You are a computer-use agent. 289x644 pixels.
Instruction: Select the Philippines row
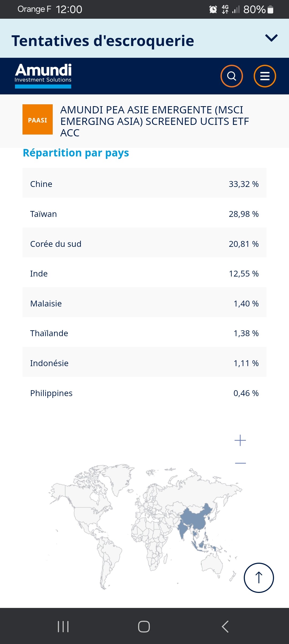[144, 393]
